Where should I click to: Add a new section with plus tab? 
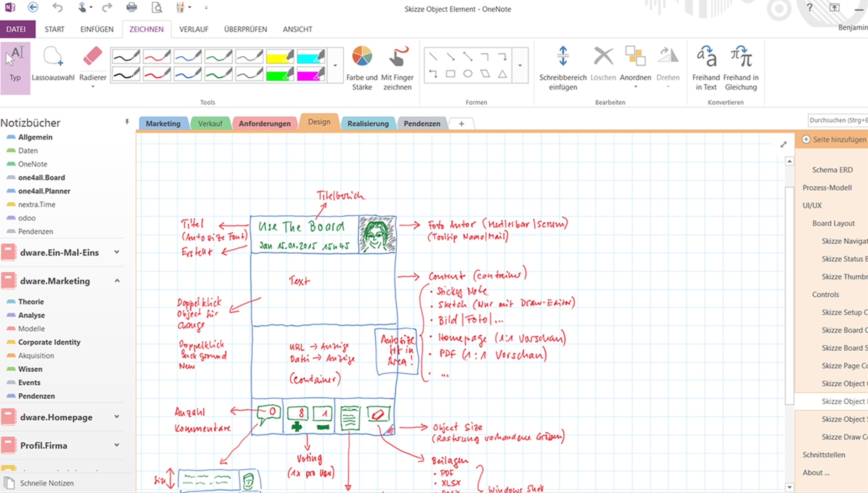tap(461, 123)
